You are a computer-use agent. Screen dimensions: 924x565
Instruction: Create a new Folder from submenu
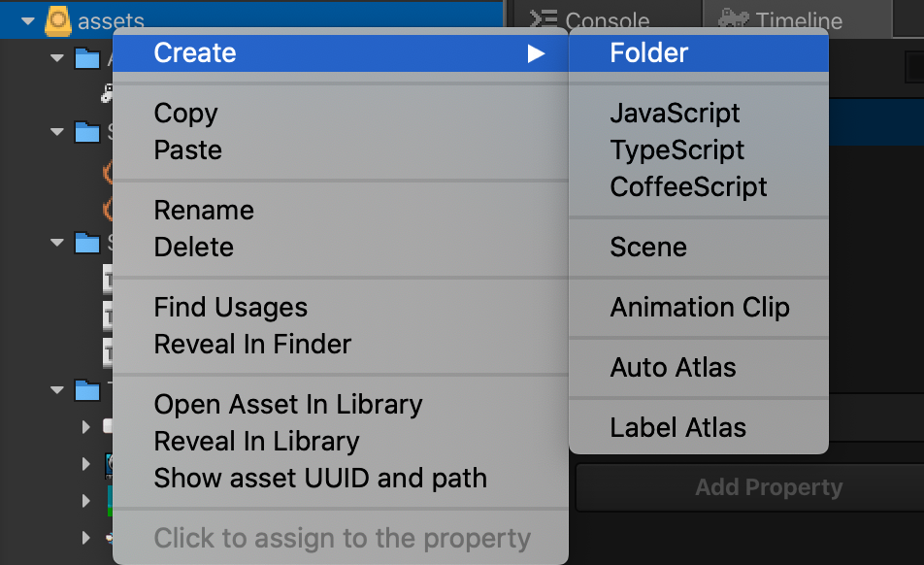coord(699,53)
